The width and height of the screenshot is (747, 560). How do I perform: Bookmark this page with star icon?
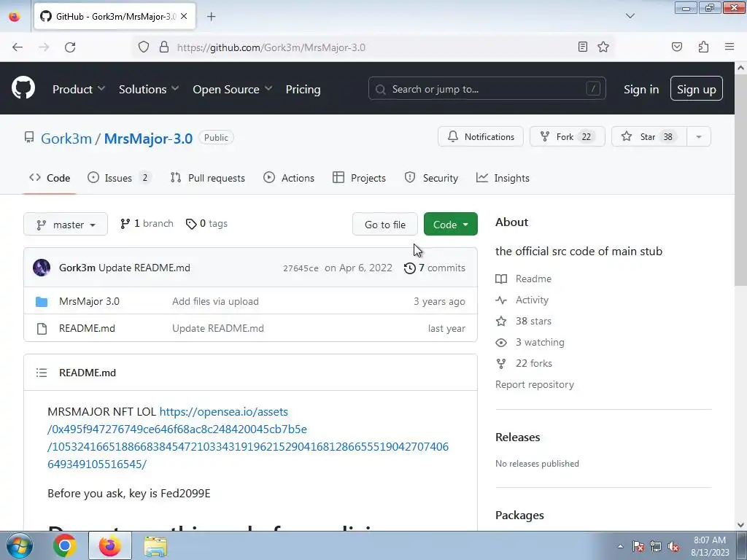[x=603, y=47]
